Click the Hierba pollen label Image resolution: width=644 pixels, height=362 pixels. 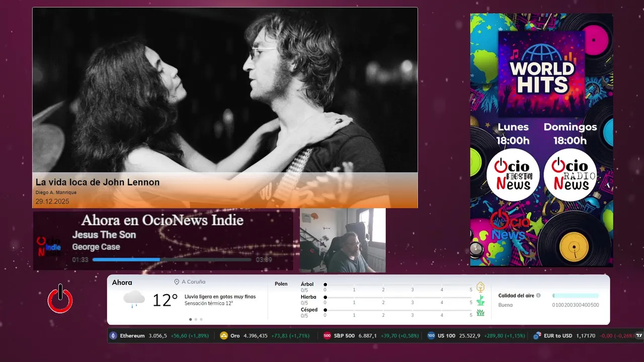pyautogui.click(x=309, y=297)
